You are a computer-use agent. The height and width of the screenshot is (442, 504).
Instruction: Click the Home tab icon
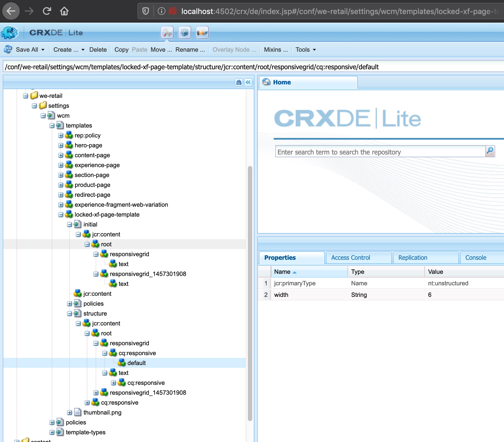click(266, 82)
